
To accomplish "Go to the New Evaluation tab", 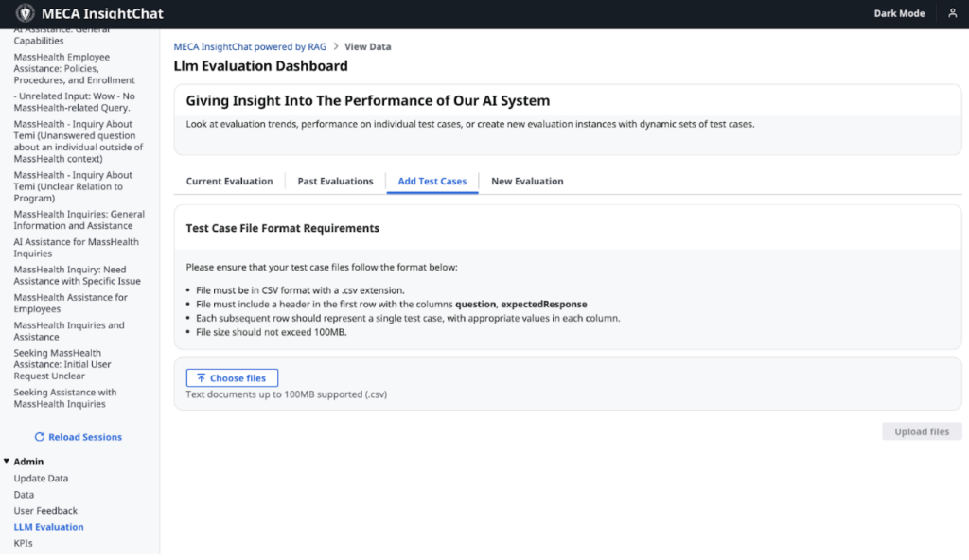I will pyautogui.click(x=527, y=181).
